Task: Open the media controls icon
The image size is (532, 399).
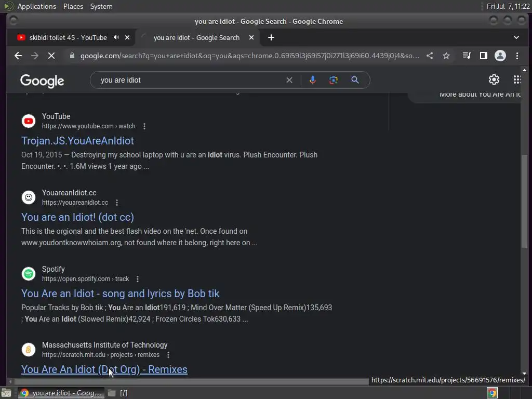Action: pyautogui.click(x=467, y=56)
